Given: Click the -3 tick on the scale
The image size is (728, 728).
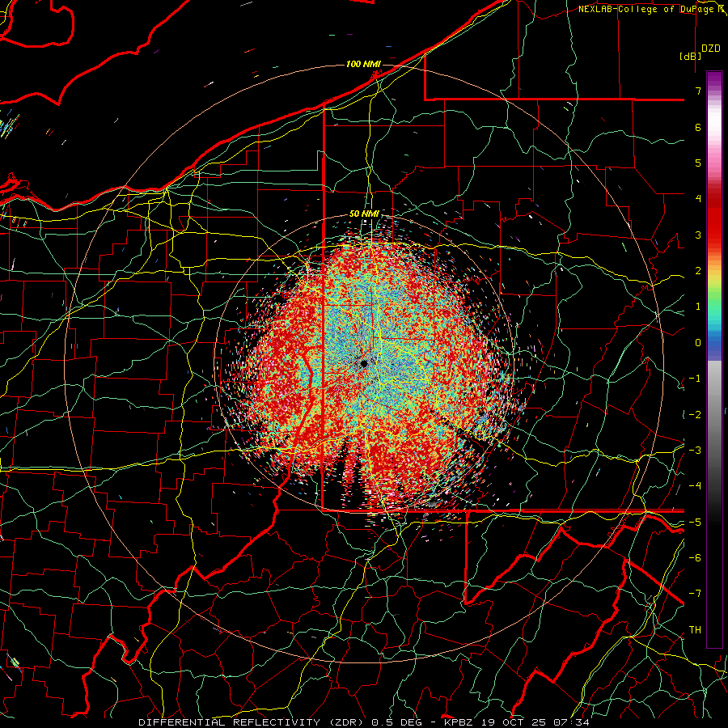Looking at the screenshot, I should pyautogui.click(x=695, y=451).
